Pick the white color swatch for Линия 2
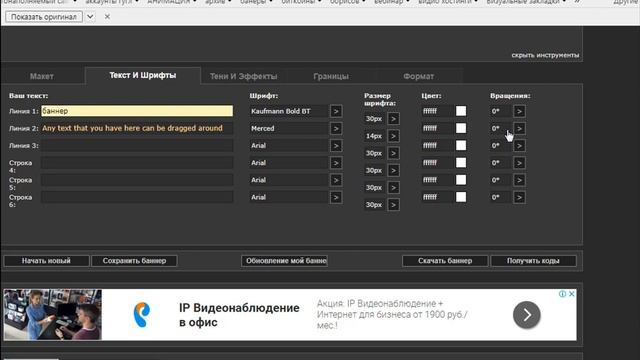The height and width of the screenshot is (360, 640). pyautogui.click(x=461, y=128)
